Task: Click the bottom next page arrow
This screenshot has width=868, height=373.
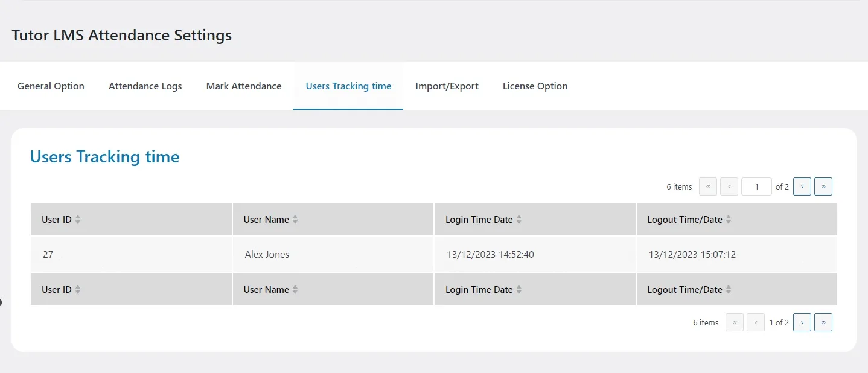Action: [x=802, y=322]
